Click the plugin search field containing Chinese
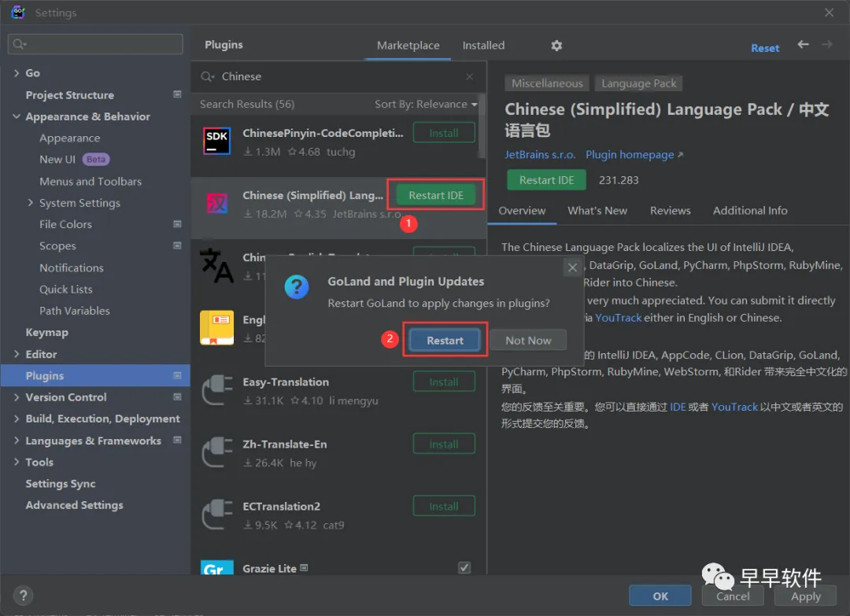The width and height of the screenshot is (850, 616). pos(337,77)
